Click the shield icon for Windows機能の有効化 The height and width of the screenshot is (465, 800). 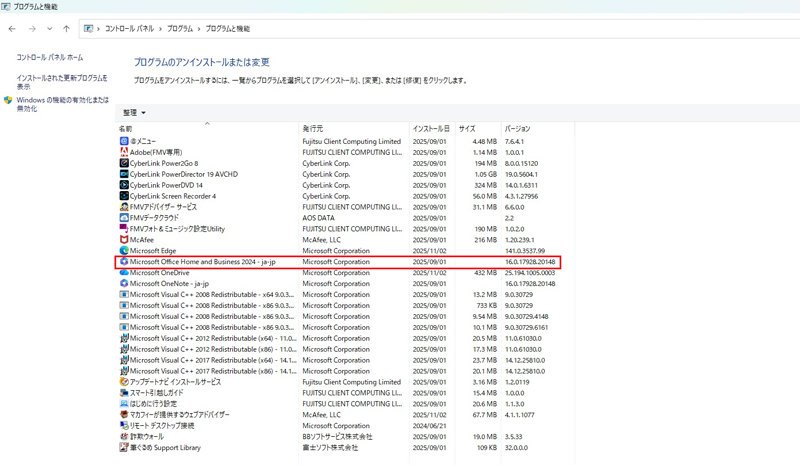tap(8, 101)
